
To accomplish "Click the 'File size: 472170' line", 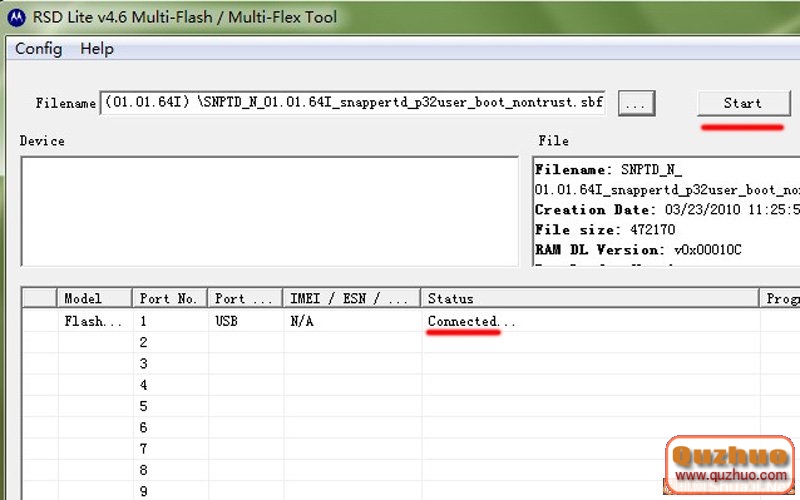I will coord(605,230).
